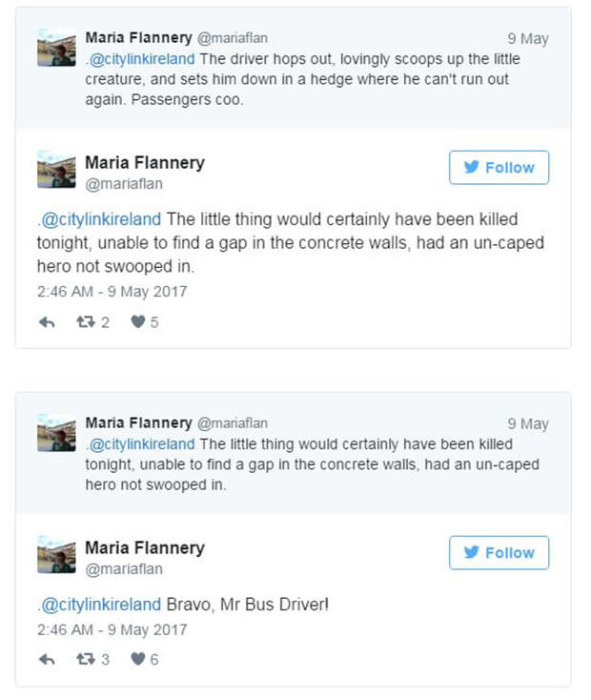Retweet the Bravo Mr Bus Driver tweet
Viewport: 591px width, 700px height.
point(92,659)
